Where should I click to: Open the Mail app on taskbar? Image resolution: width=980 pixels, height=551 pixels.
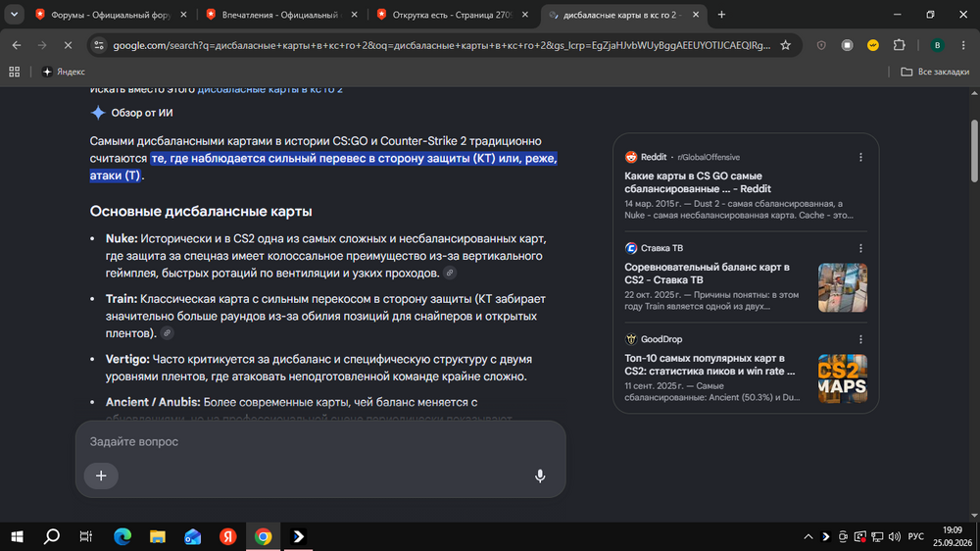[x=192, y=536]
